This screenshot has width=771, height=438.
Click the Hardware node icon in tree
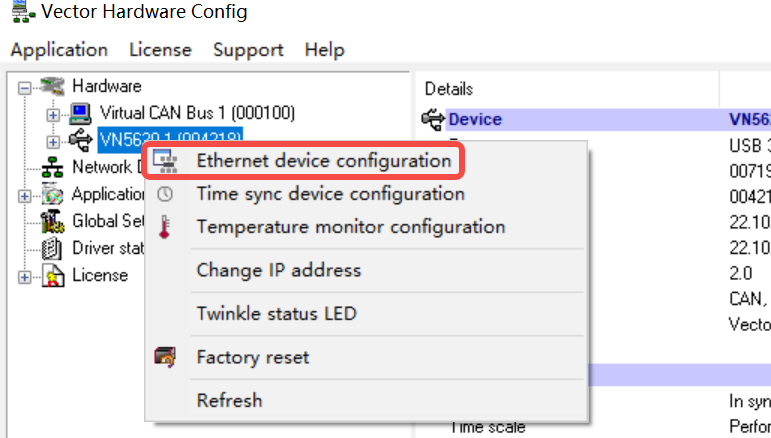(54, 87)
